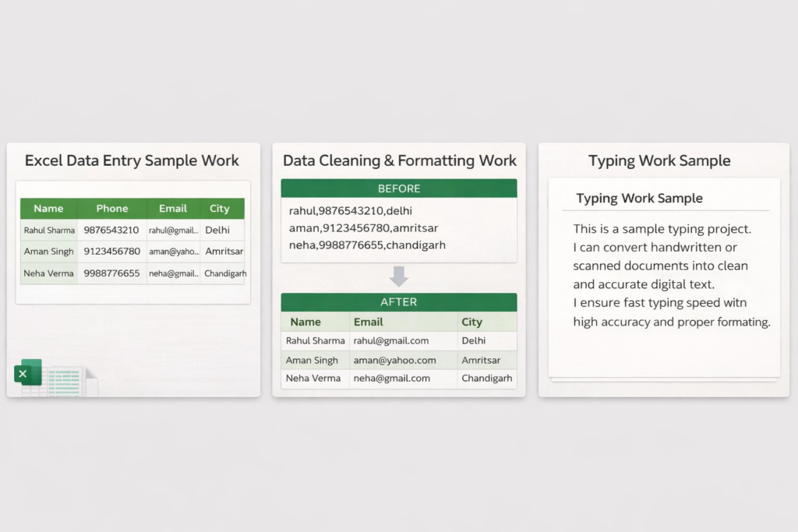The image size is (798, 532).
Task: Click the line 'scanned documents into clean'
Action: (661, 266)
